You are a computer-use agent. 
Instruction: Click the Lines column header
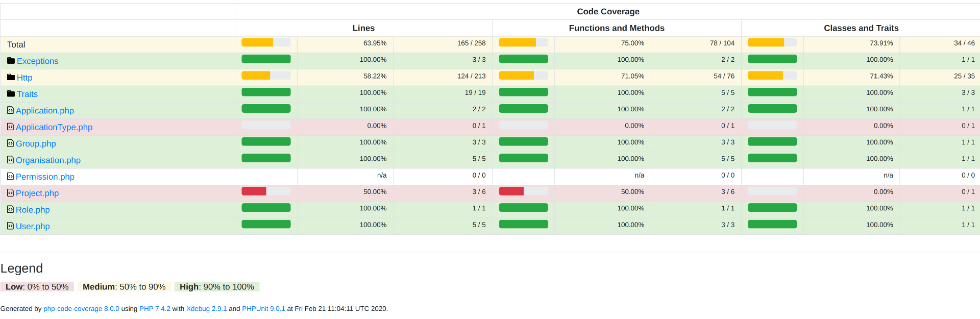pyautogui.click(x=363, y=28)
